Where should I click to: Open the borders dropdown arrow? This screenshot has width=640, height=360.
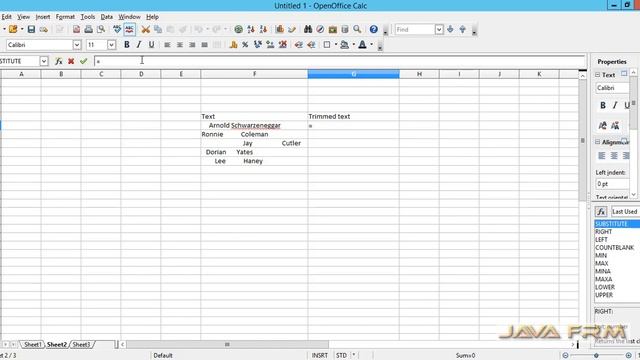pos(336,45)
